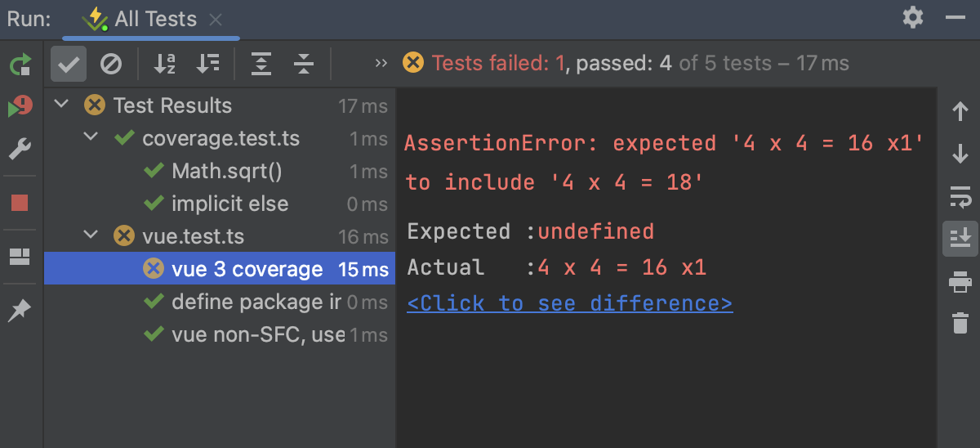
Task: Click the Rerun Failed Tests icon
Action: coord(20,106)
